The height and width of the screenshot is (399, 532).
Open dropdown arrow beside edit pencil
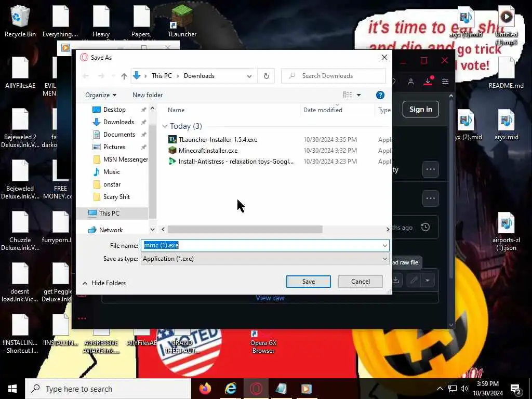[428, 281]
